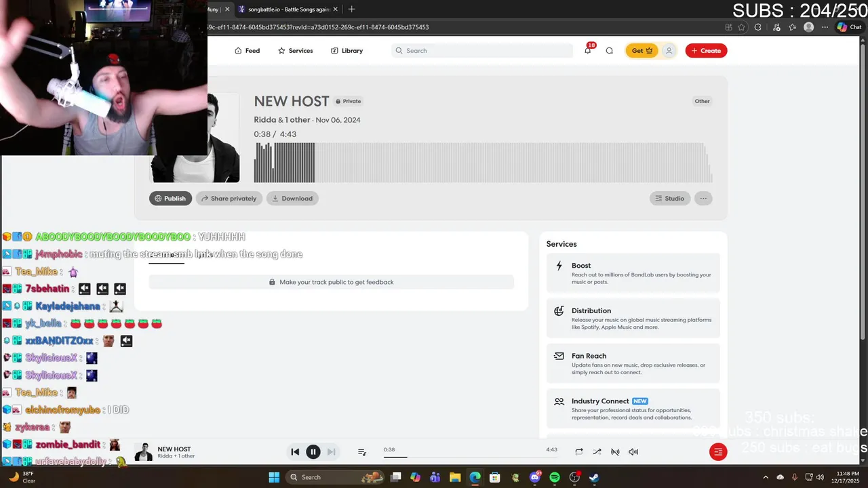Click the Other genre tag

(702, 101)
